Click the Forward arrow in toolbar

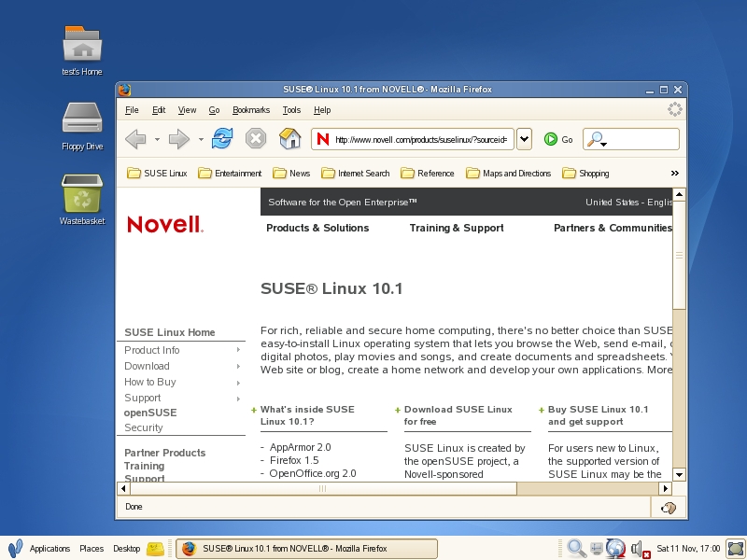pyautogui.click(x=178, y=139)
